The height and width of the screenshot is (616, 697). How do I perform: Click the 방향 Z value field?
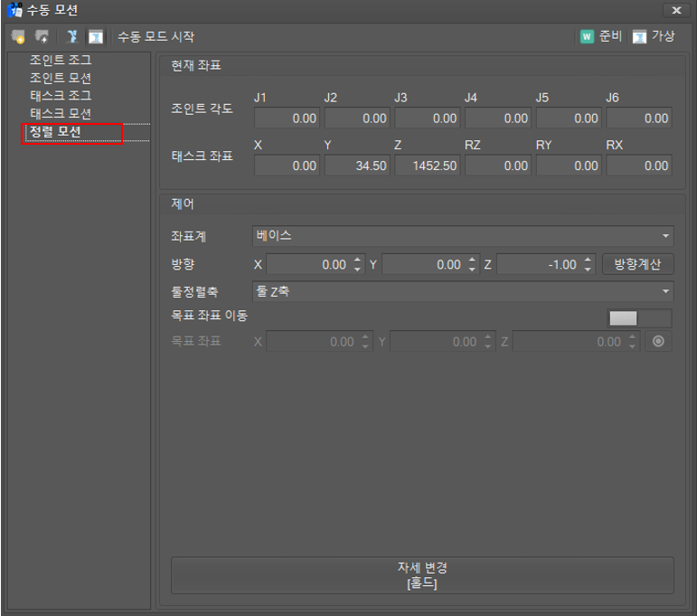tap(539, 264)
